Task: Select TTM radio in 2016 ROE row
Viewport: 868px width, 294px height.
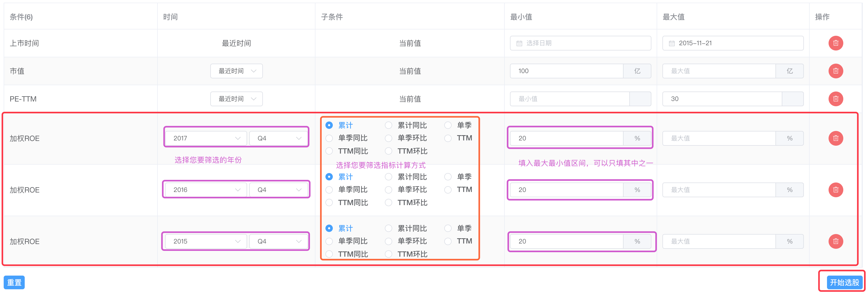Action: point(448,190)
